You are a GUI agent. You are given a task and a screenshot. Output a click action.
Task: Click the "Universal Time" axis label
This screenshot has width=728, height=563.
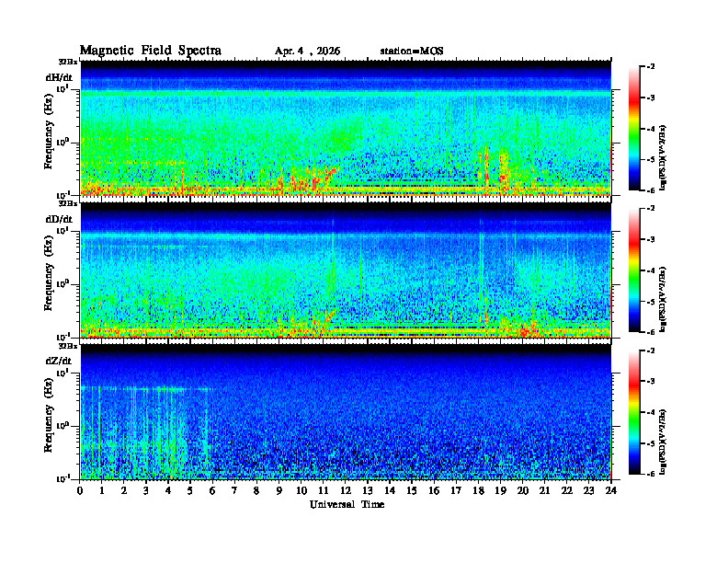(x=347, y=504)
